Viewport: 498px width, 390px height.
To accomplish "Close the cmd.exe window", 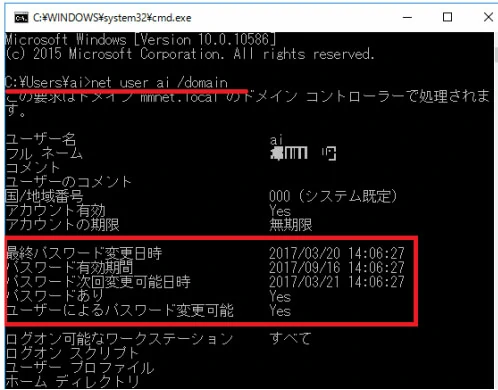I will pyautogui.click(x=488, y=17).
